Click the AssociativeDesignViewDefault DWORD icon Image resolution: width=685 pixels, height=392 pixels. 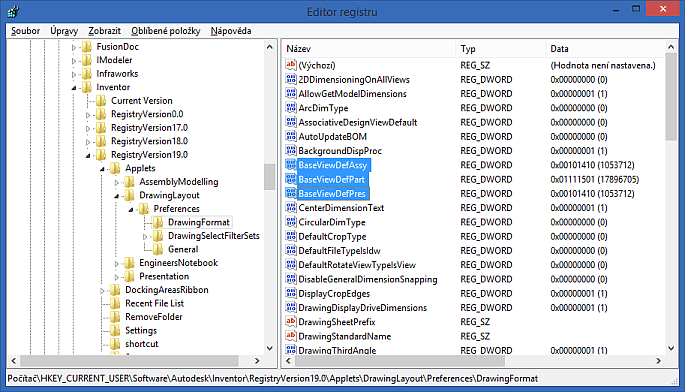[291, 122]
